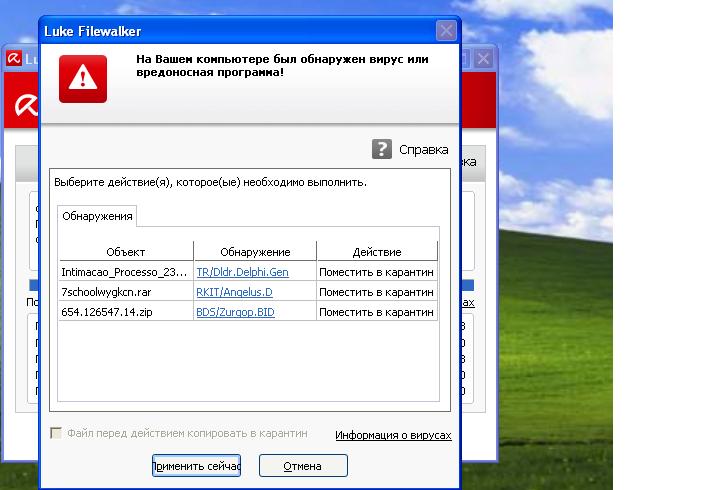Screen dimensions: 720x490
Task: Click the red warning triangle icon
Action: [x=82, y=78]
